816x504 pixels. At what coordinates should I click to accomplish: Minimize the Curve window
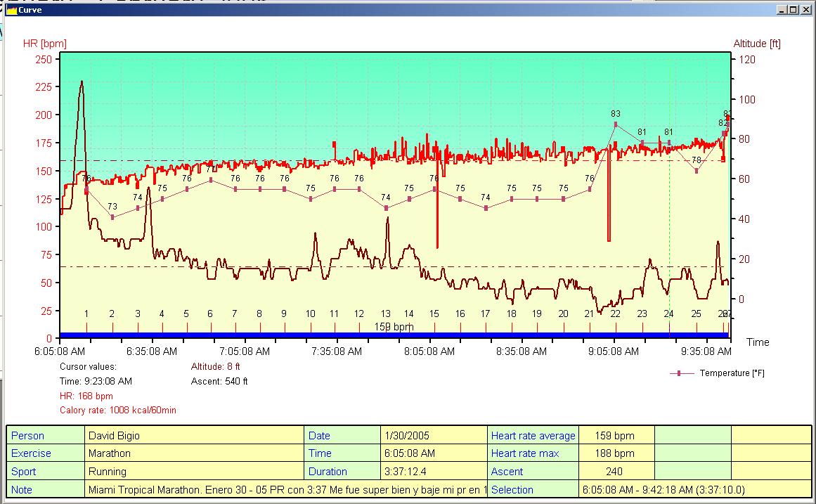click(782, 10)
